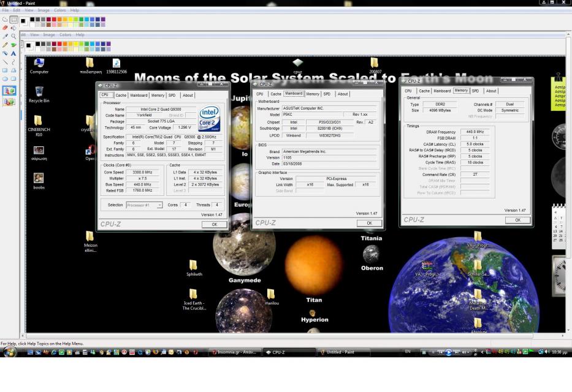The image size is (572, 392).
Task: Select the purple swatch in the topmost palette
Action: [x=103, y=20]
